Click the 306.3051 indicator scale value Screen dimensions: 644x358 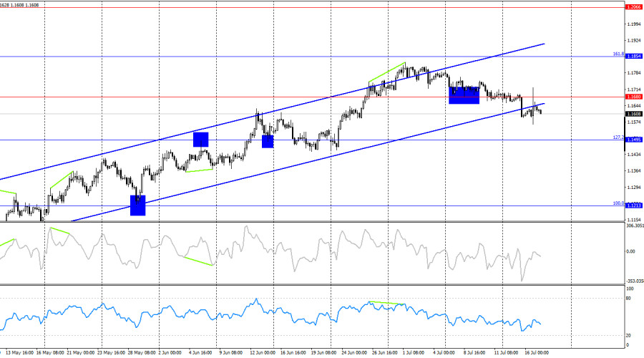tap(635, 226)
